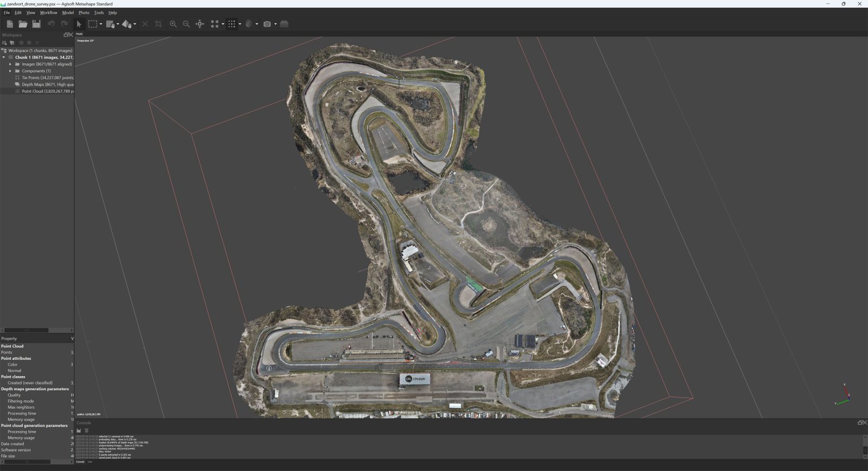Save the project using the save icon
The width and height of the screenshot is (868, 471).
pos(36,24)
